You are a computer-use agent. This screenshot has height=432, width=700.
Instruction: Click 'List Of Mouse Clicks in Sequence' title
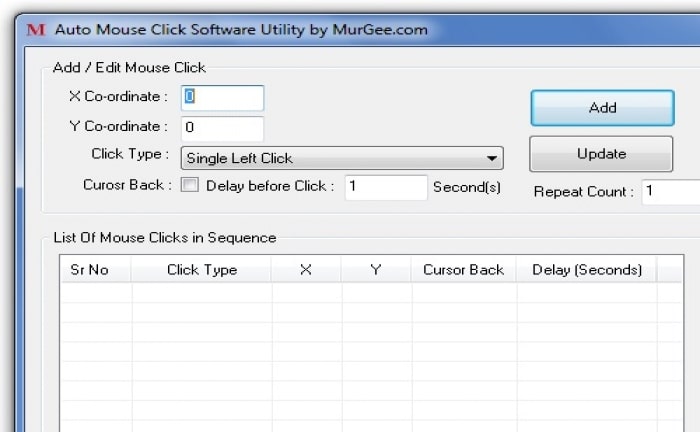pyautogui.click(x=165, y=237)
